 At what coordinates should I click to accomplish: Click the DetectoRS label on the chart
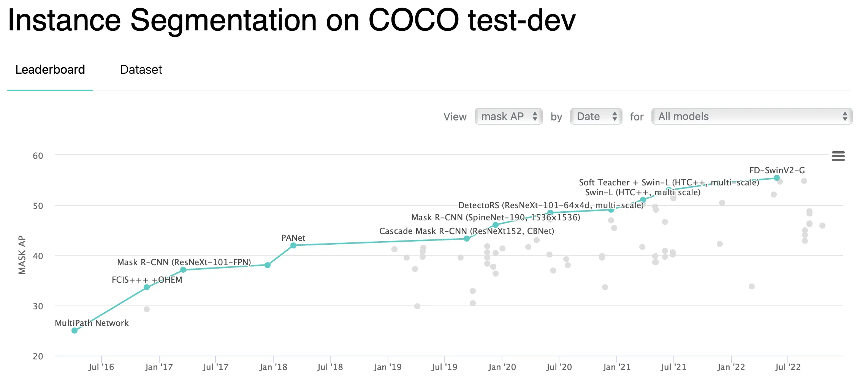click(x=551, y=206)
